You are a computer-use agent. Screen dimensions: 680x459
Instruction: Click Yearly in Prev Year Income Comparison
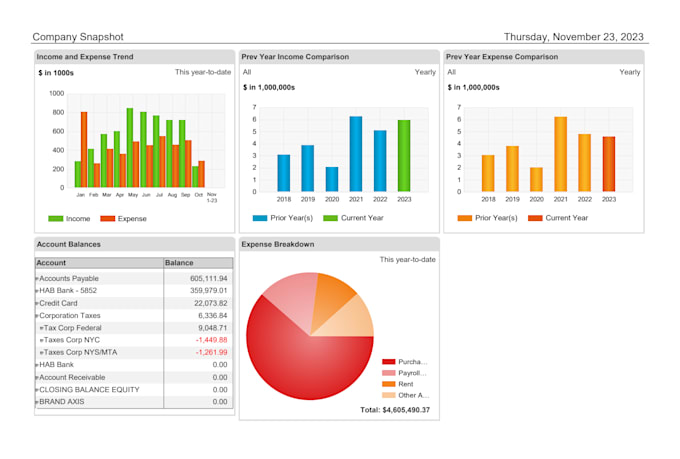tap(425, 72)
